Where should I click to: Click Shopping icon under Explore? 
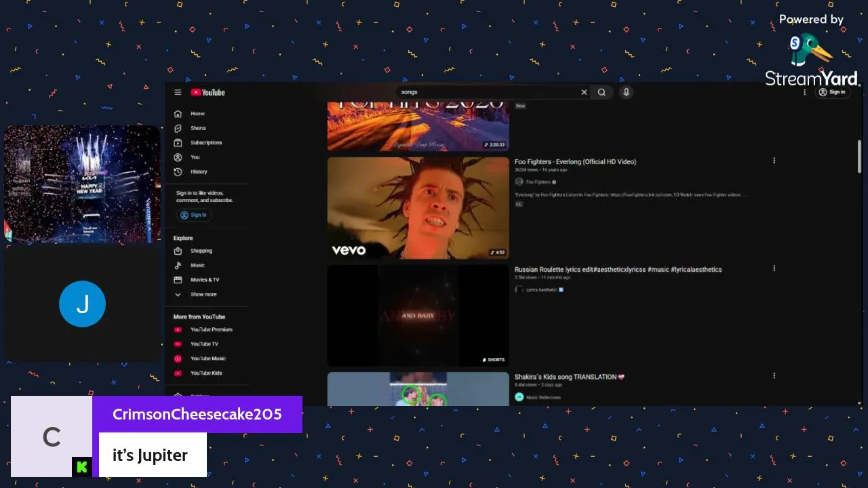point(178,251)
